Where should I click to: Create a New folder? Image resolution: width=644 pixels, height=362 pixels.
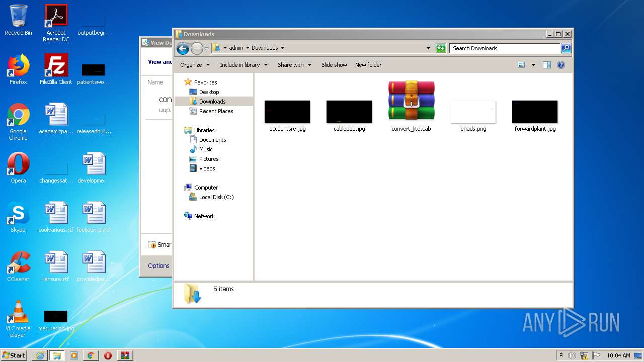(x=368, y=65)
